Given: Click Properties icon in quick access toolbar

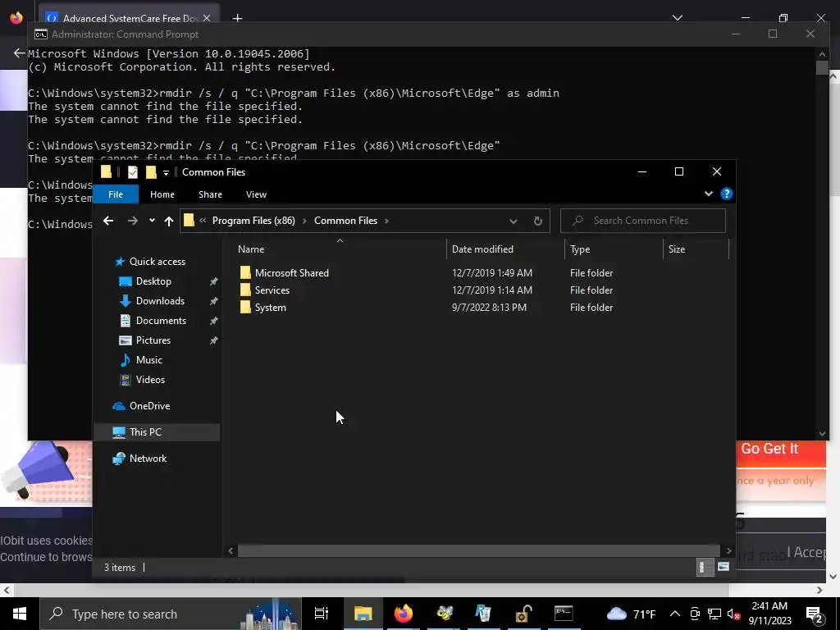Looking at the screenshot, I should click(x=133, y=172).
